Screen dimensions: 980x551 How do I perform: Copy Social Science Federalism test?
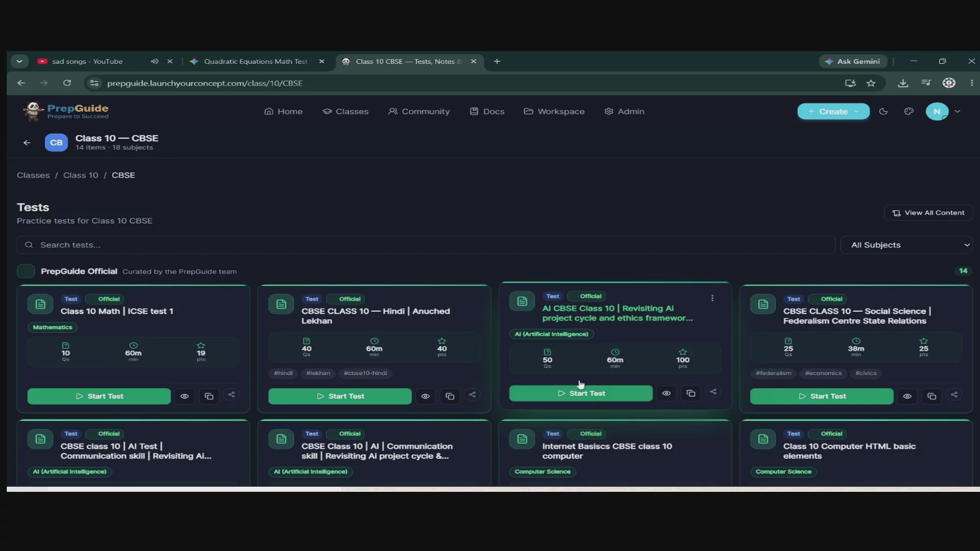pyautogui.click(x=932, y=396)
